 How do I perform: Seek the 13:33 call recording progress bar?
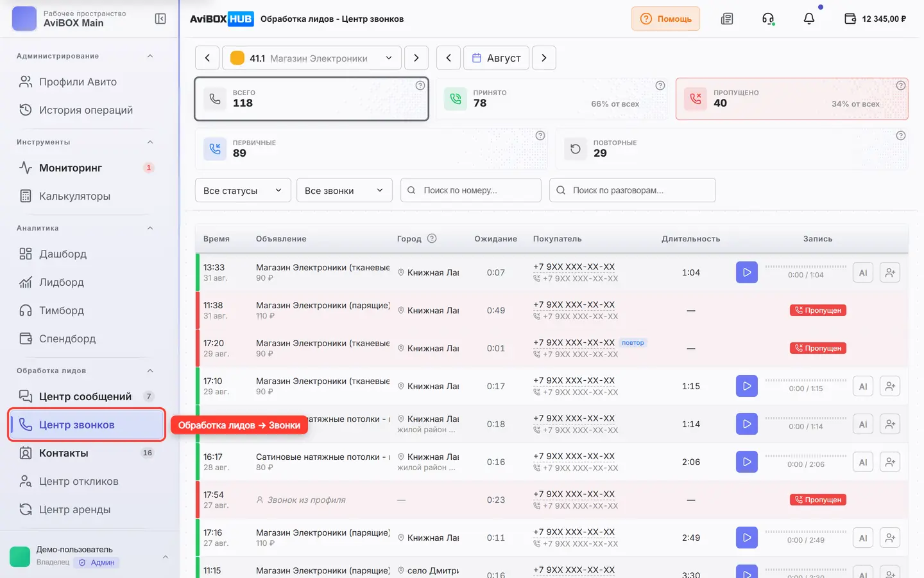(x=806, y=266)
